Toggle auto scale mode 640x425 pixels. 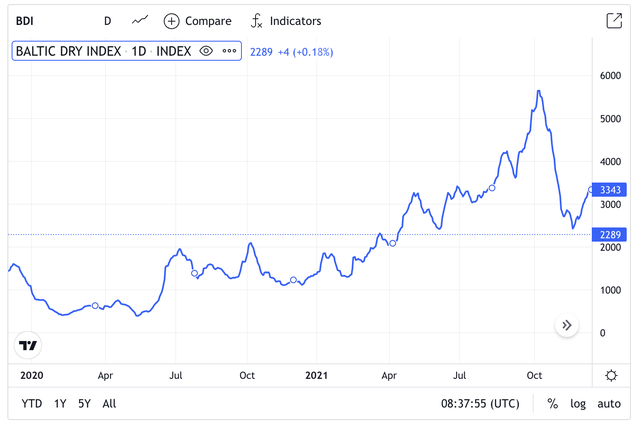(609, 404)
